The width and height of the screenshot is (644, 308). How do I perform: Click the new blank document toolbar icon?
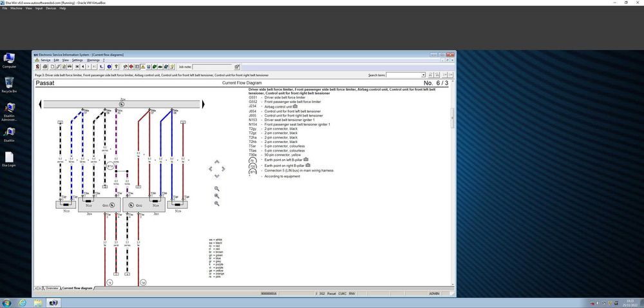coord(52,66)
